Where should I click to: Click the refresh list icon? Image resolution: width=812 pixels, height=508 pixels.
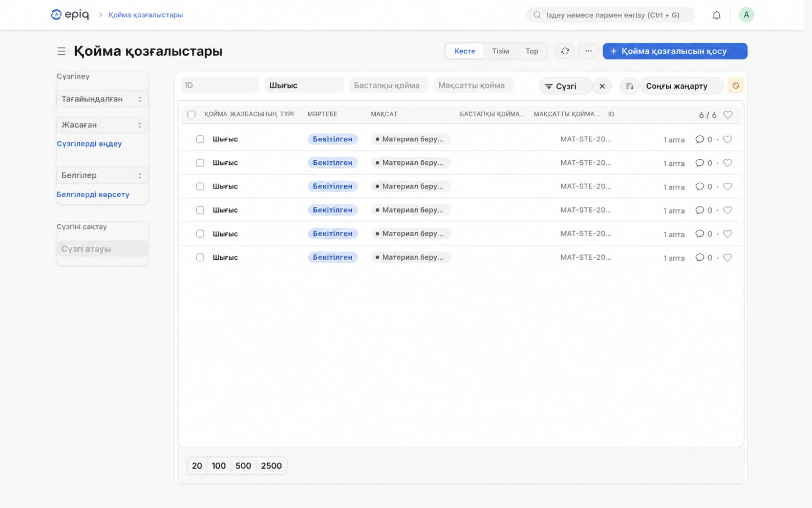click(x=565, y=51)
